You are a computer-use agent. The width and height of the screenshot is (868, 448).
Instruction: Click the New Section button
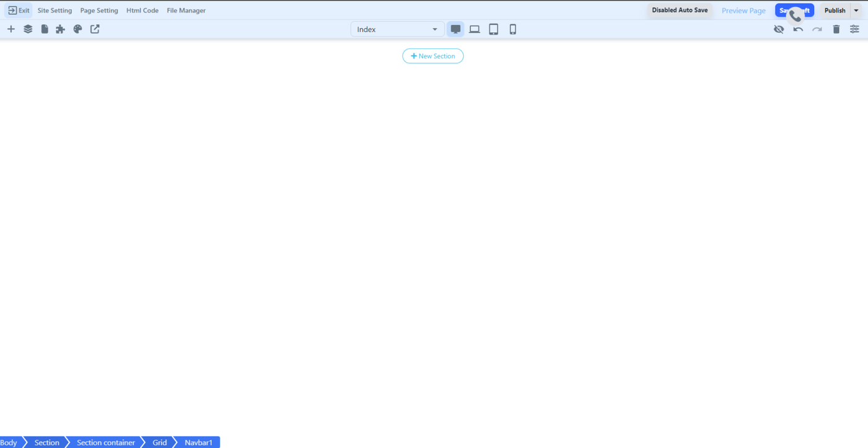(x=433, y=56)
